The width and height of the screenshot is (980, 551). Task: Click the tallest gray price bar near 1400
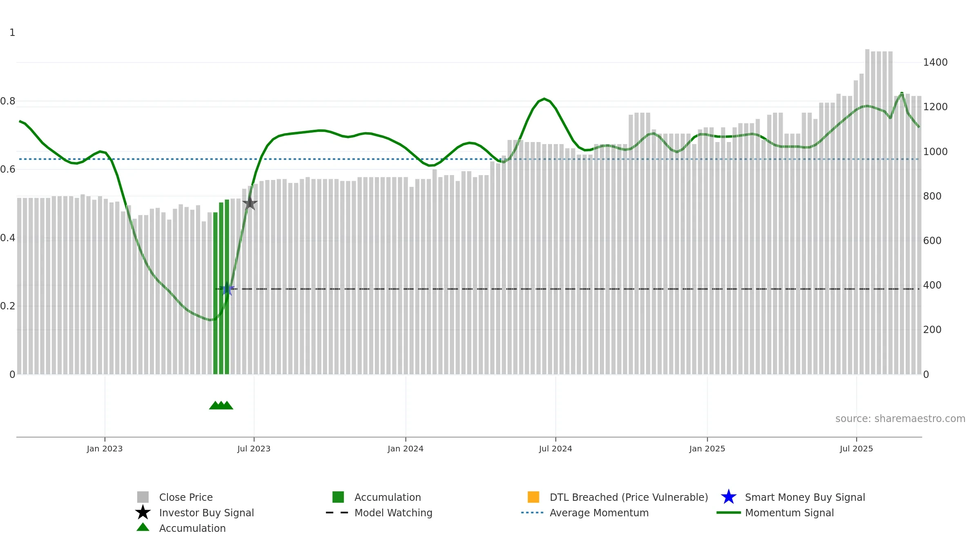[867, 212]
